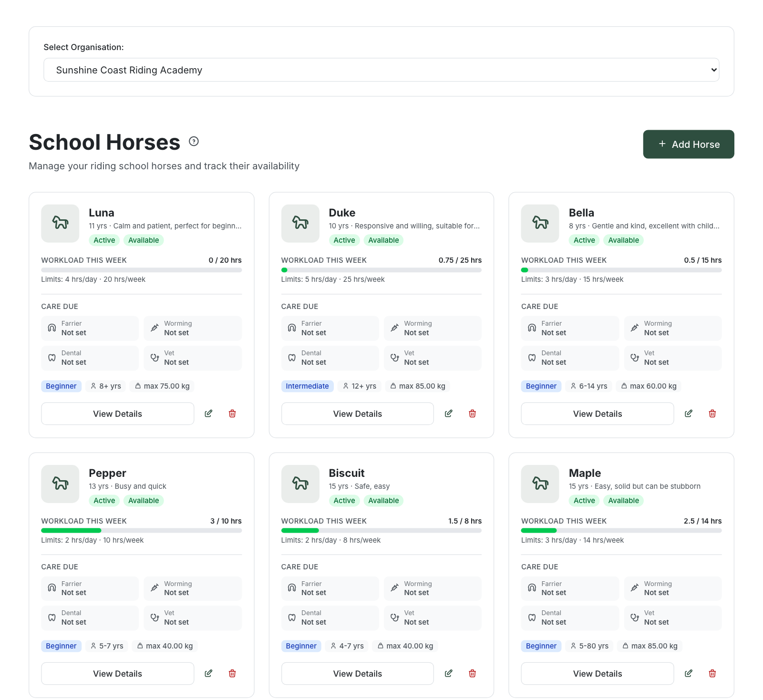
Task: Click Duke's horse avatar icon
Action: click(x=300, y=223)
